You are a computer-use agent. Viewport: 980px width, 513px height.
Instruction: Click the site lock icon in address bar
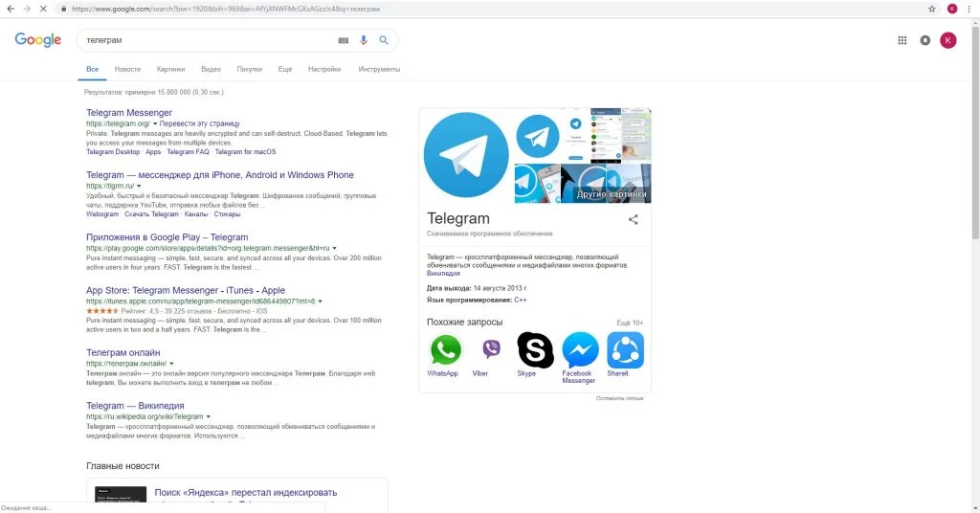[x=63, y=9]
